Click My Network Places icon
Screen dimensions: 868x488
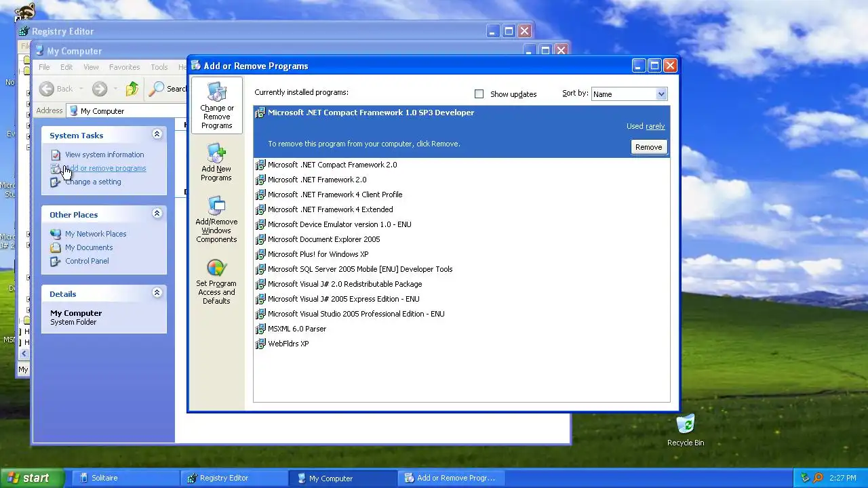(56, 234)
